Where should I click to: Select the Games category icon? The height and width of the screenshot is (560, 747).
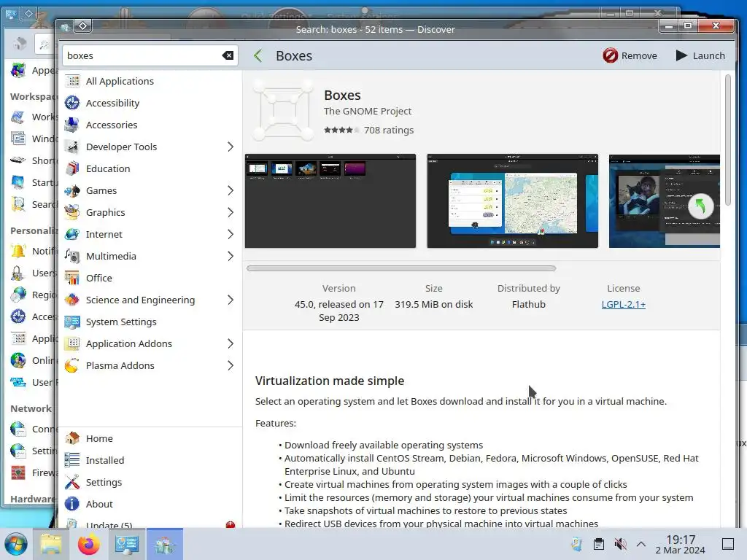click(x=72, y=190)
